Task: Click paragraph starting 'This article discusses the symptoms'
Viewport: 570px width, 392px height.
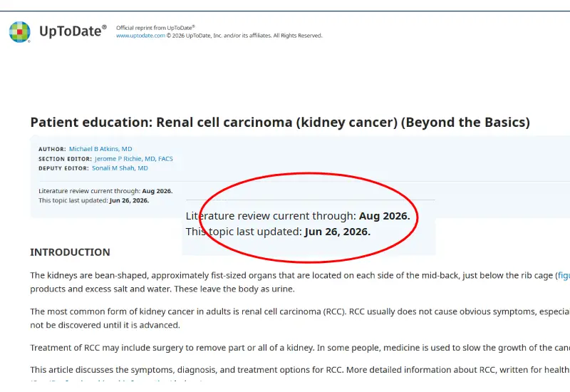Action: tap(300, 370)
